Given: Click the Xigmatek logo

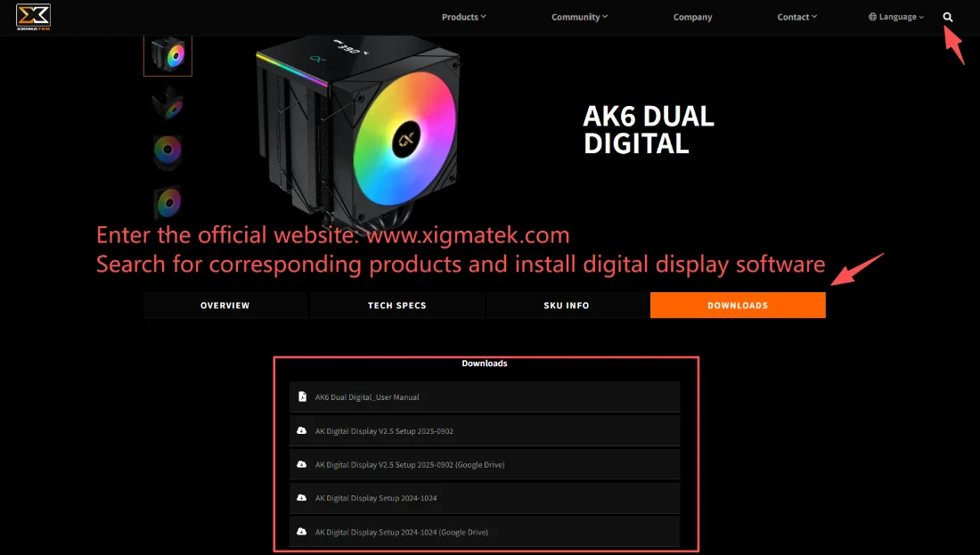Looking at the screenshot, I should click(x=33, y=17).
